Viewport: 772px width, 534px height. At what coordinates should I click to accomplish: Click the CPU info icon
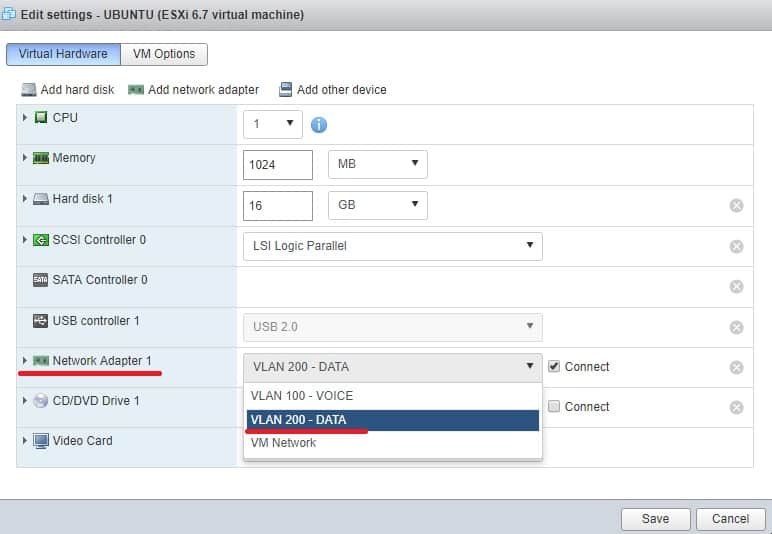point(319,125)
